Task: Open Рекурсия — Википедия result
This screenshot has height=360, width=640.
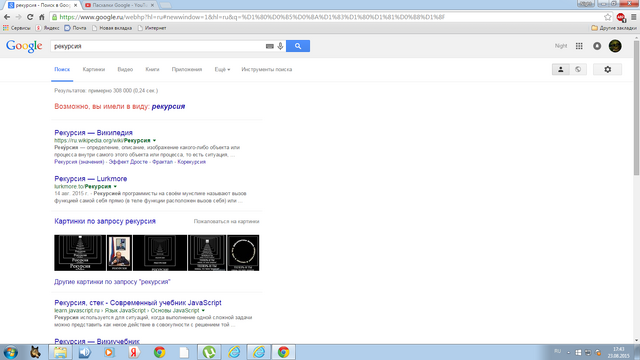Action: point(93,133)
